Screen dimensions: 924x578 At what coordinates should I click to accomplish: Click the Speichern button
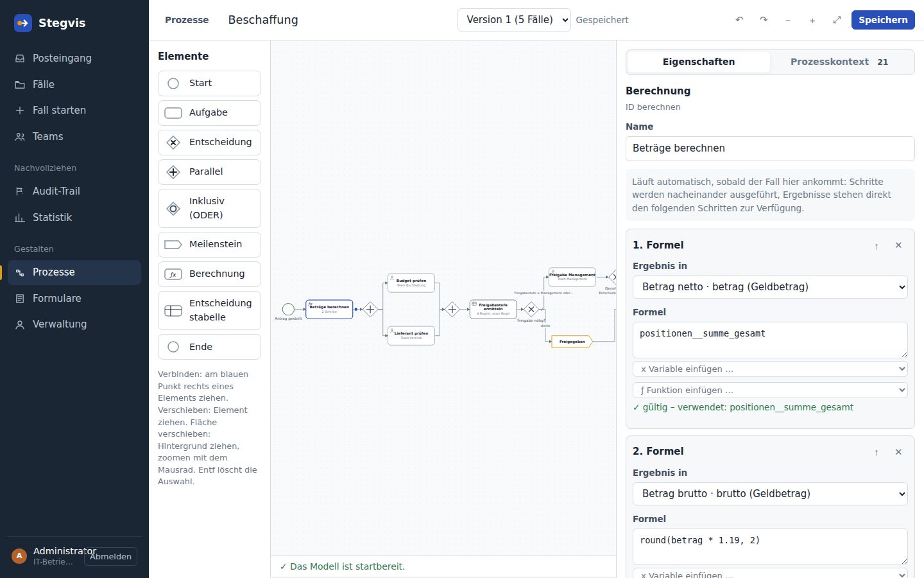click(883, 20)
